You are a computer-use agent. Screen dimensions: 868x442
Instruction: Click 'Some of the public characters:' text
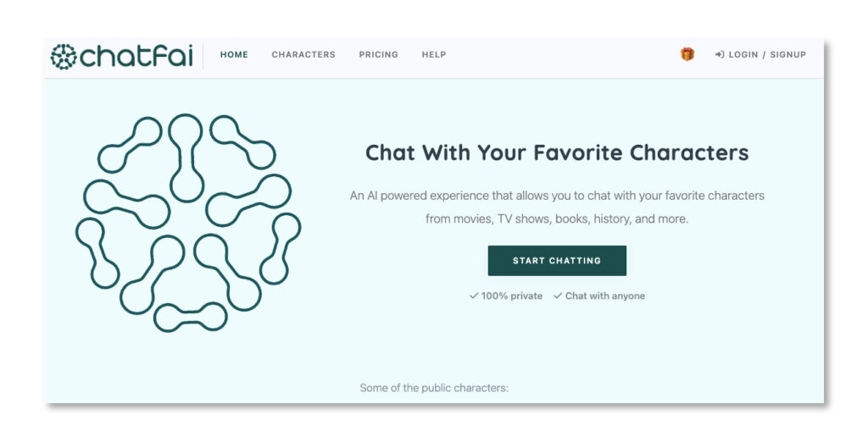(x=434, y=389)
